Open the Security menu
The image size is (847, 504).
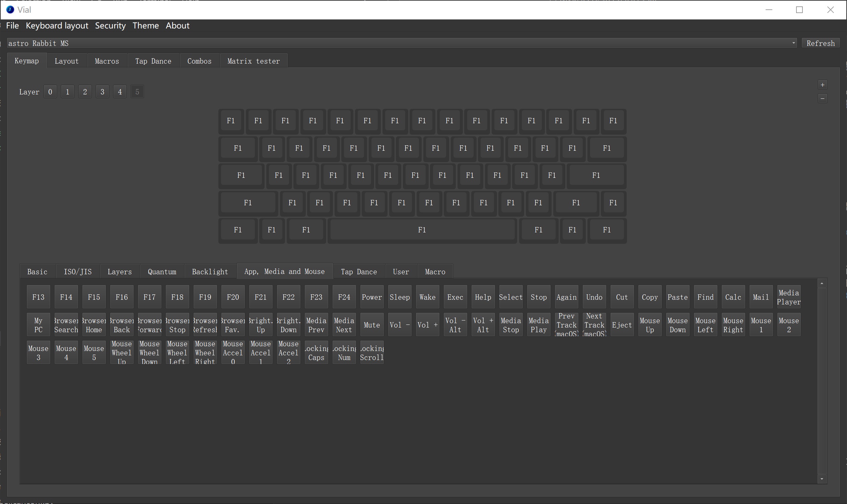[111, 25]
